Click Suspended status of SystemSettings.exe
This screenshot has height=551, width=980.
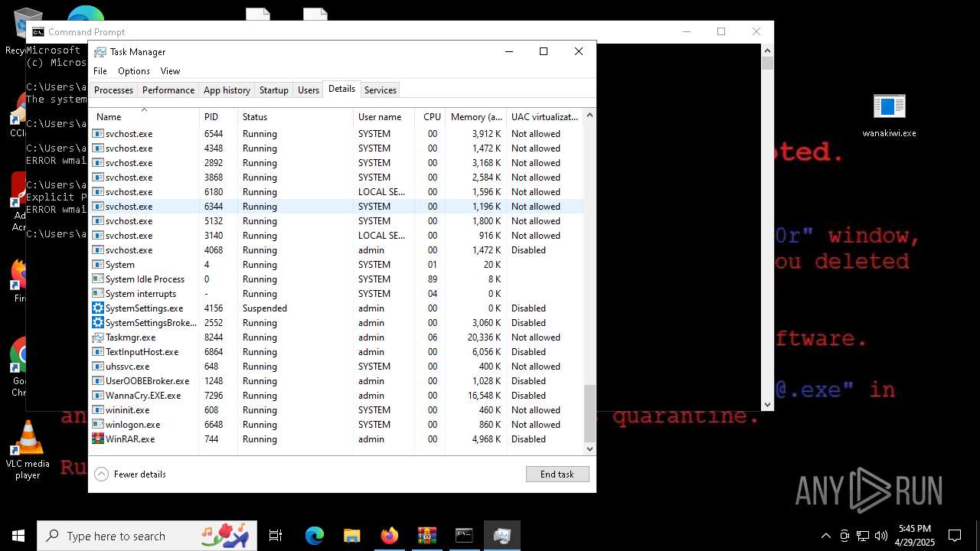pos(265,308)
